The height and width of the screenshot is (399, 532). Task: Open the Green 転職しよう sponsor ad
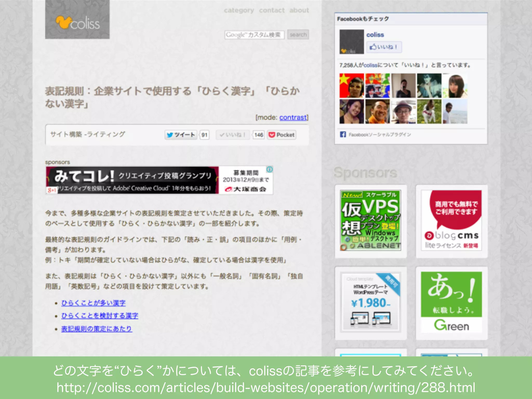(x=451, y=303)
